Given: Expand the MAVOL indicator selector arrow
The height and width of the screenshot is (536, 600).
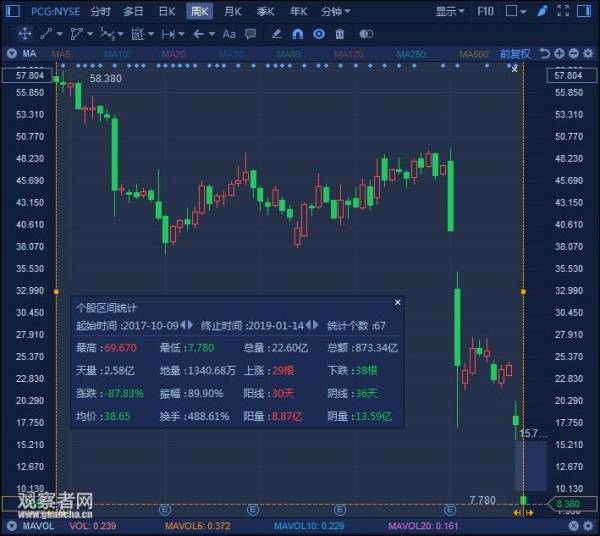Looking at the screenshot, I should [x=11, y=526].
